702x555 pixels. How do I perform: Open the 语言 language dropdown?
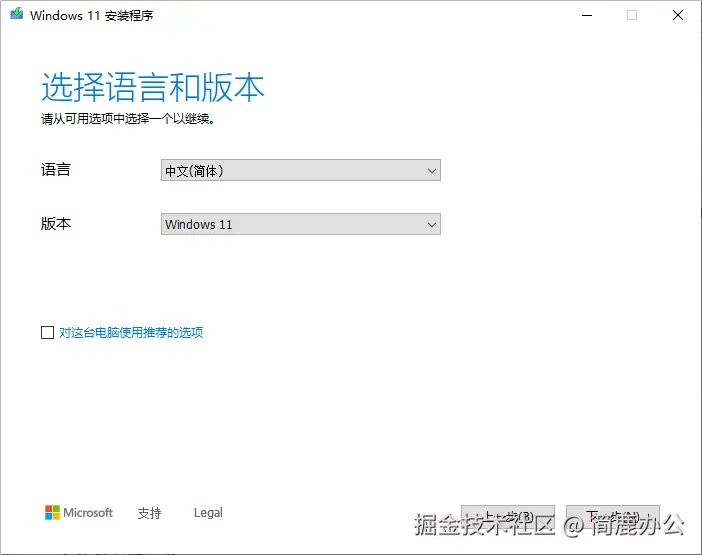point(300,171)
